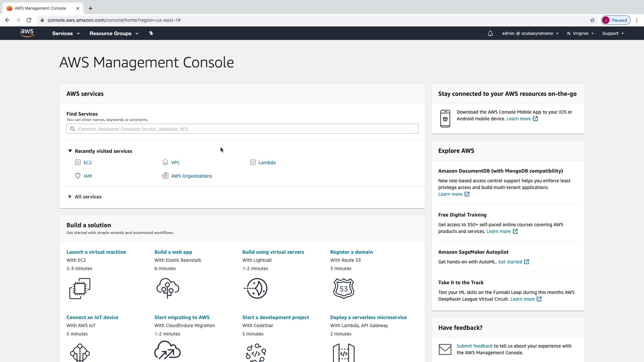Click the Submit feedback link

tap(474, 346)
